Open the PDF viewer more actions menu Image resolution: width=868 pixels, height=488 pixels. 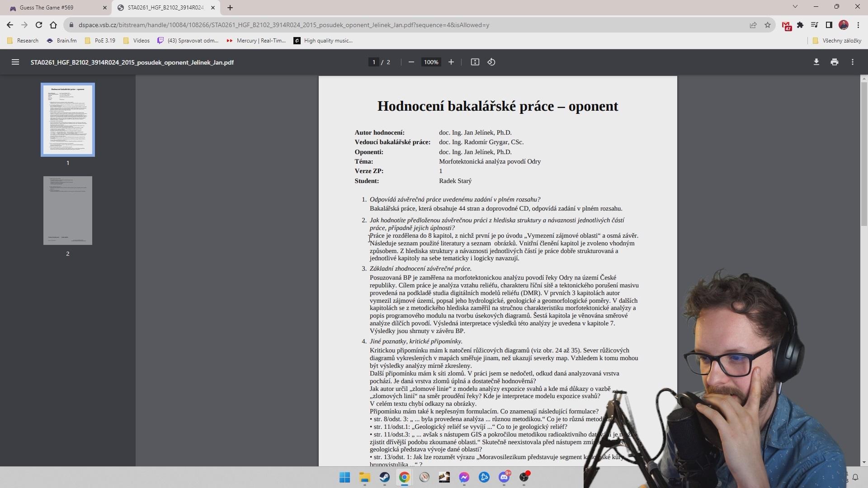853,62
